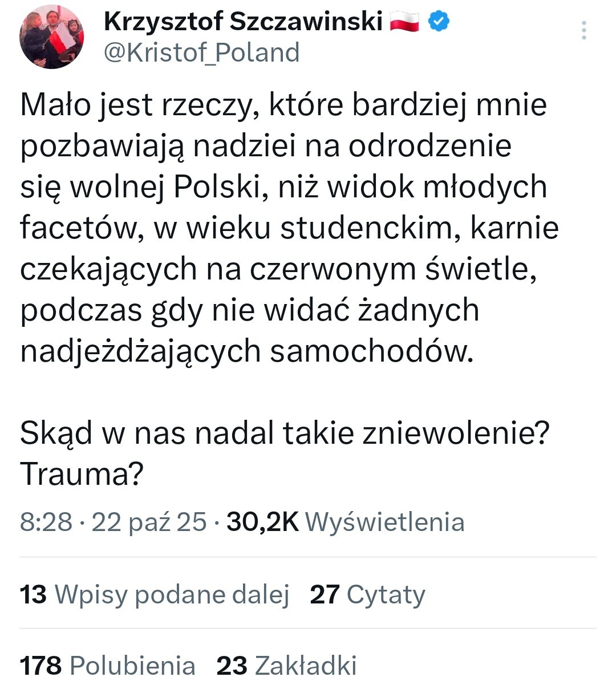This screenshot has height=689, width=616.
Task: Click the Wyświetlenia label
Action: (x=385, y=521)
